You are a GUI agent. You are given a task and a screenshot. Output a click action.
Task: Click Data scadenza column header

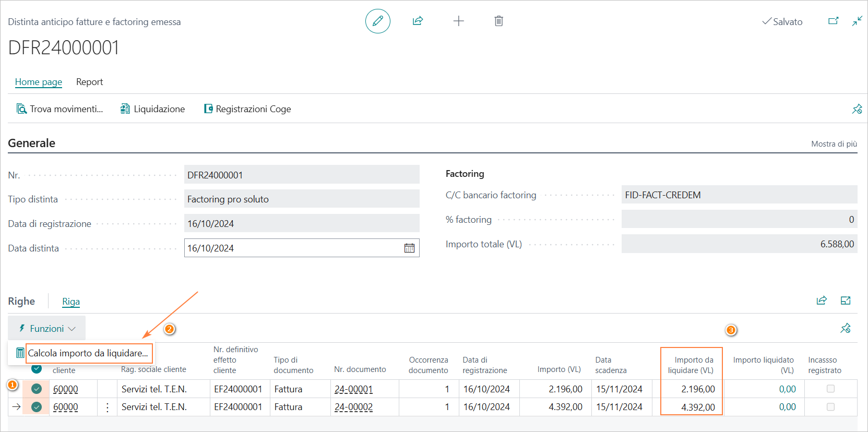611,365
